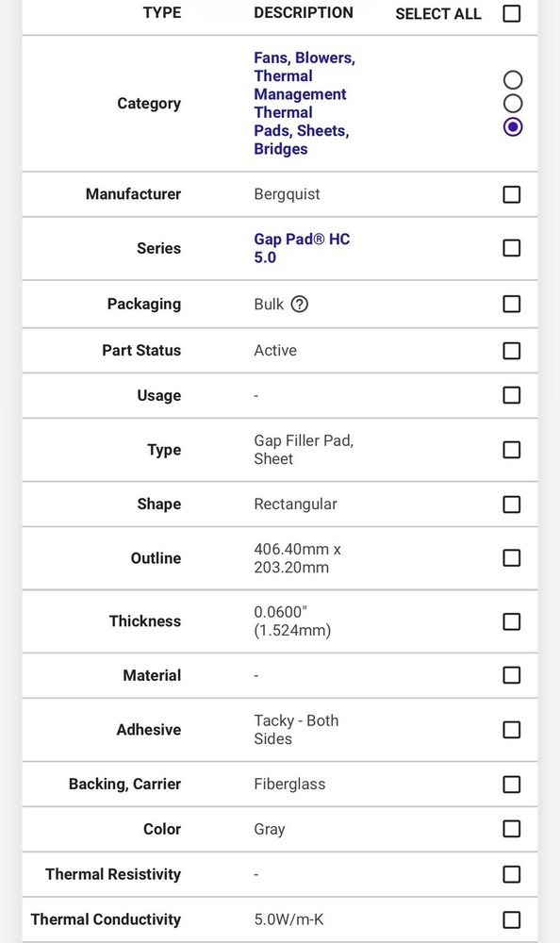
Task: Enable the Packaging Bulk checkbox
Action: pyautogui.click(x=511, y=304)
